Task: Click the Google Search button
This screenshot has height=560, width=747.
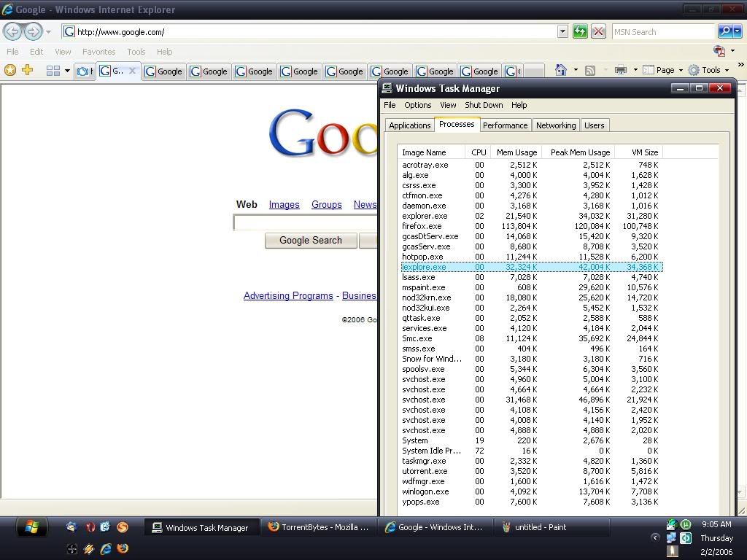Action: (310, 241)
